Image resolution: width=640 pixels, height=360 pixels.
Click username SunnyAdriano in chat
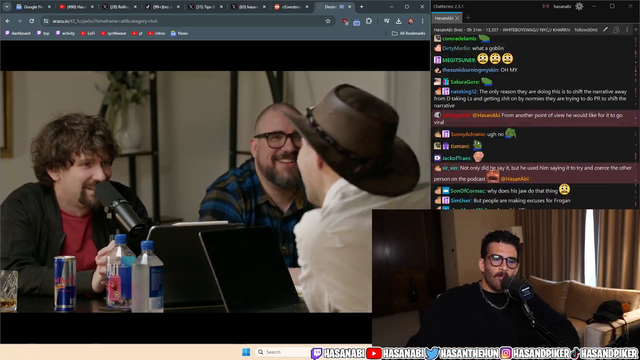[468, 134]
